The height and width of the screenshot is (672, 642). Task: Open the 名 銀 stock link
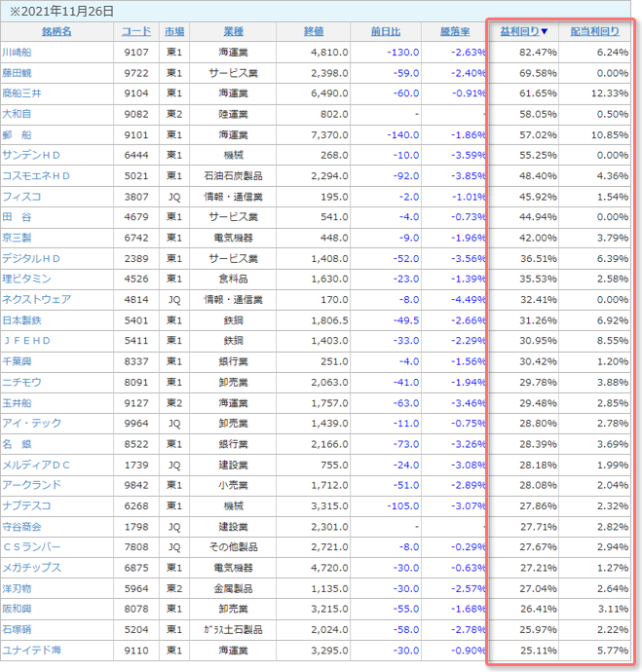(x=17, y=444)
